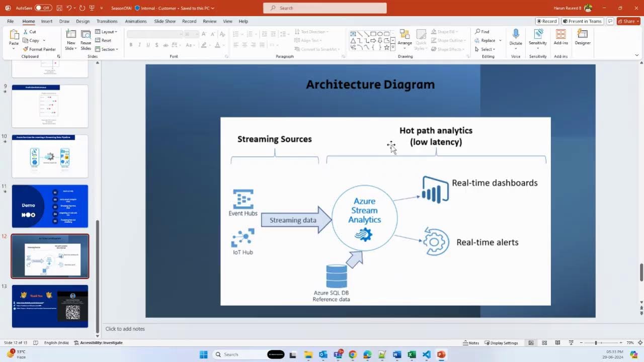Click the title bar Search box
This screenshot has width=644, height=362.
(x=325, y=8)
